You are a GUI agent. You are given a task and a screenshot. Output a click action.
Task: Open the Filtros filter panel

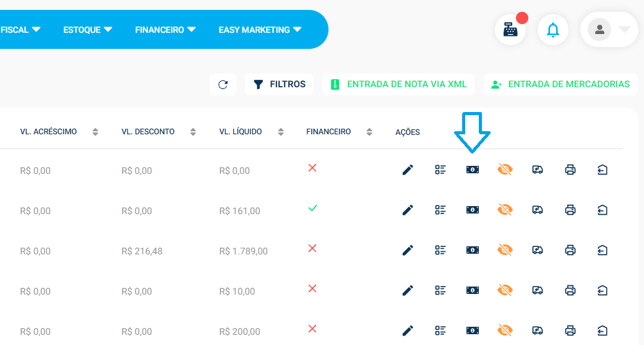280,85
